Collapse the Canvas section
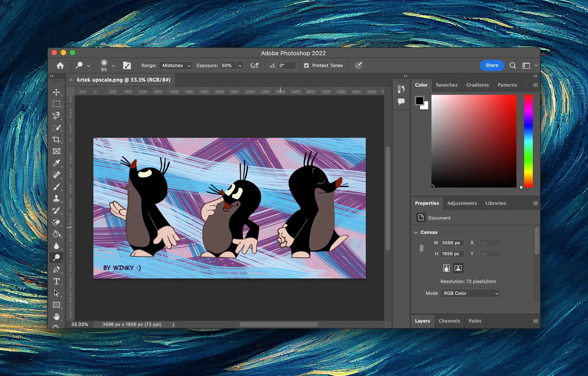The image size is (588, 376). point(416,232)
